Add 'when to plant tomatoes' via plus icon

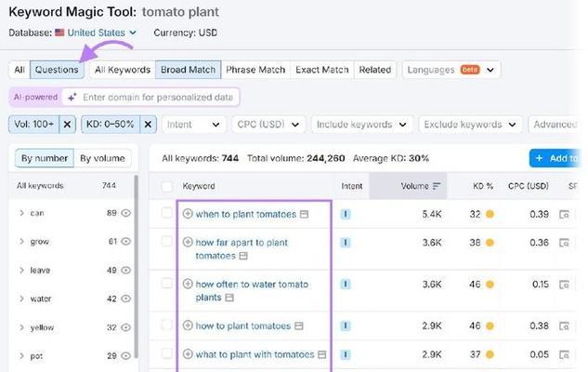188,214
